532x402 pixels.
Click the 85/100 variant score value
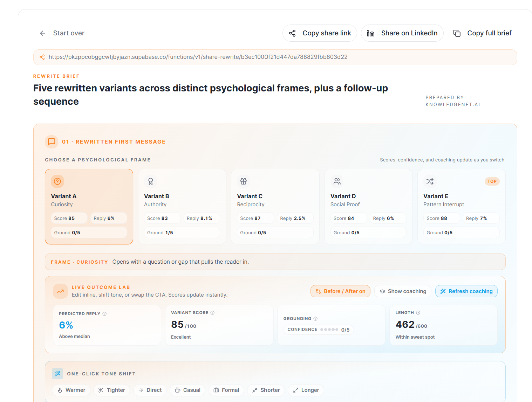click(x=184, y=325)
